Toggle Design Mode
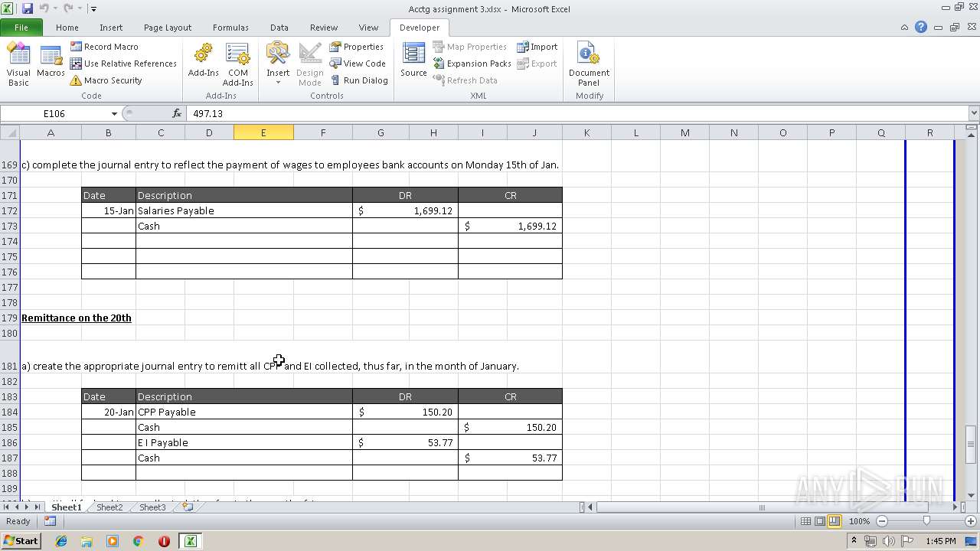Image resolution: width=980 pixels, height=551 pixels. coord(310,64)
